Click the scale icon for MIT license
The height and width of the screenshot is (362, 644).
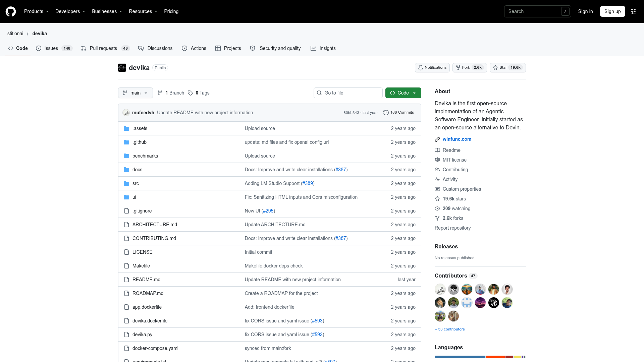(x=437, y=160)
